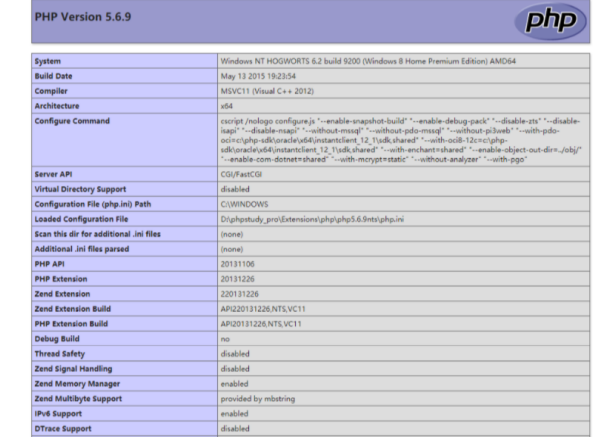
Task: Select the 'CGI/FastCGI' value
Action: tap(241, 174)
